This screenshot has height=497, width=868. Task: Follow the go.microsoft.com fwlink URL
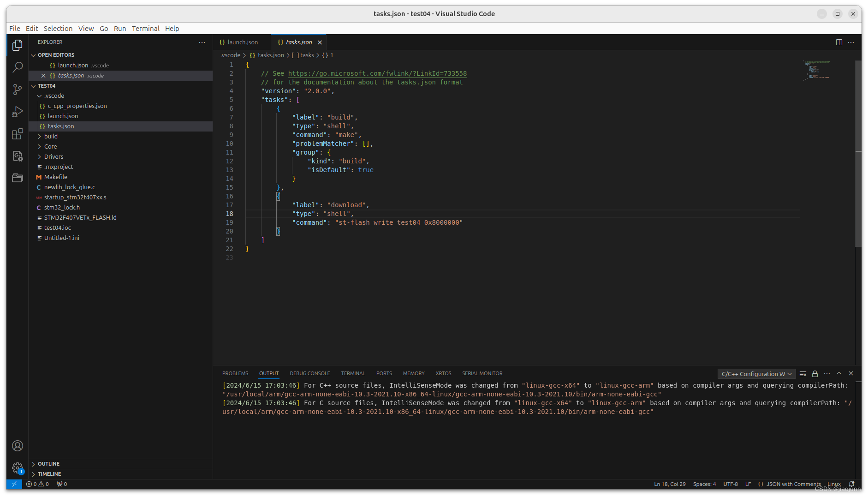click(x=377, y=73)
